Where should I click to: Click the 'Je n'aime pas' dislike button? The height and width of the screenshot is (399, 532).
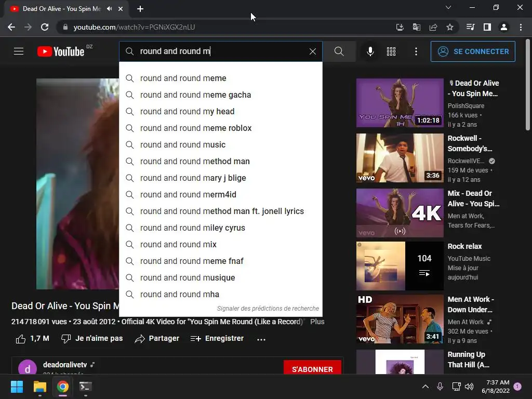pos(91,339)
